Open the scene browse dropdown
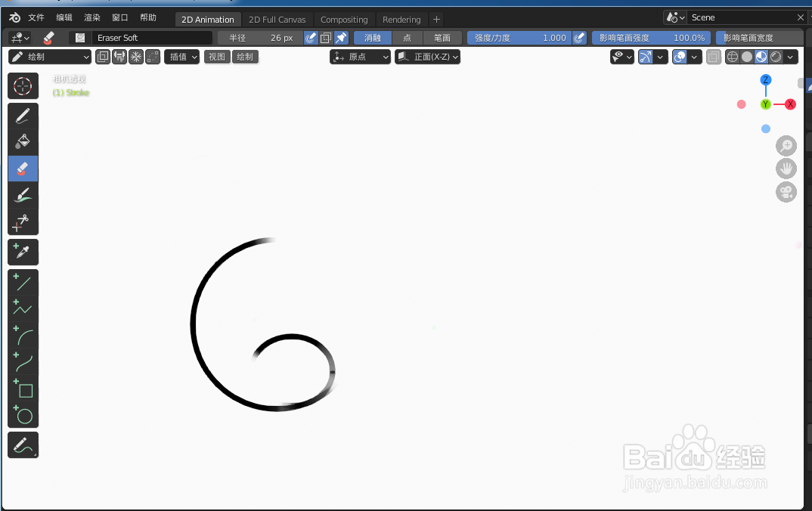This screenshot has height=511, width=812. click(675, 17)
